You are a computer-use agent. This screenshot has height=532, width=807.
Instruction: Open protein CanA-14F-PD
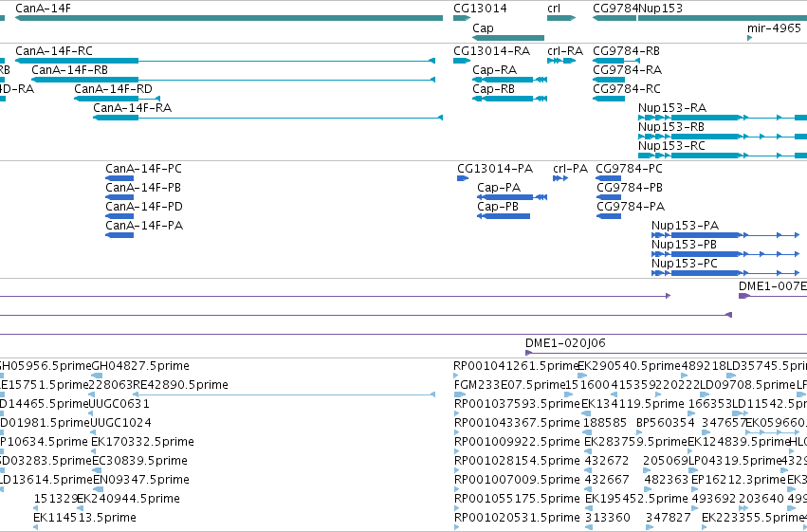pos(119,216)
